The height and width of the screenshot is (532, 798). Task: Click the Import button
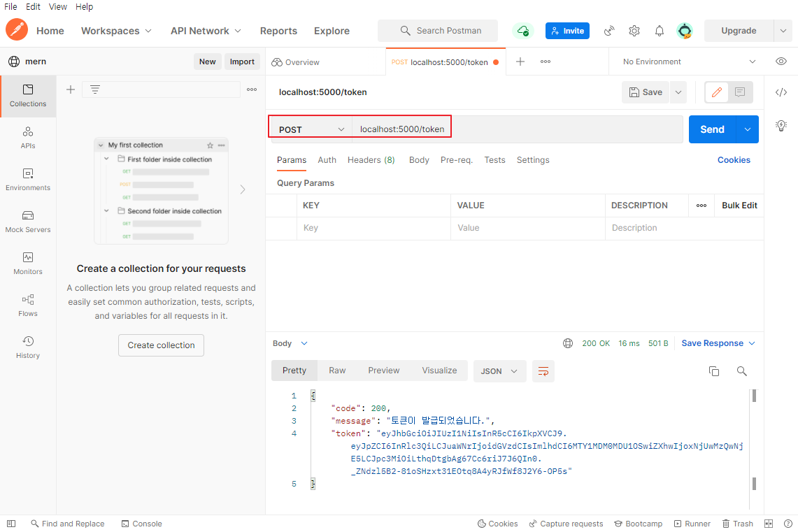coord(242,62)
